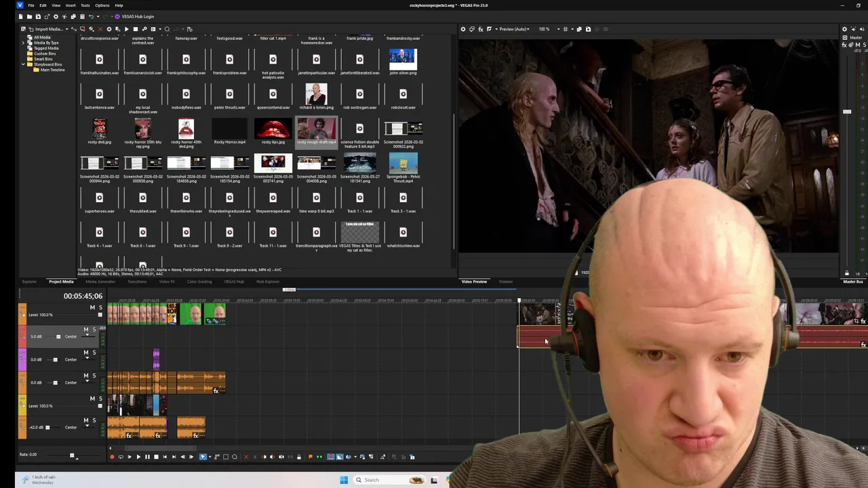This screenshot has width=868, height=488.
Task: Open the Insert menu
Action: pyautogui.click(x=71, y=5)
